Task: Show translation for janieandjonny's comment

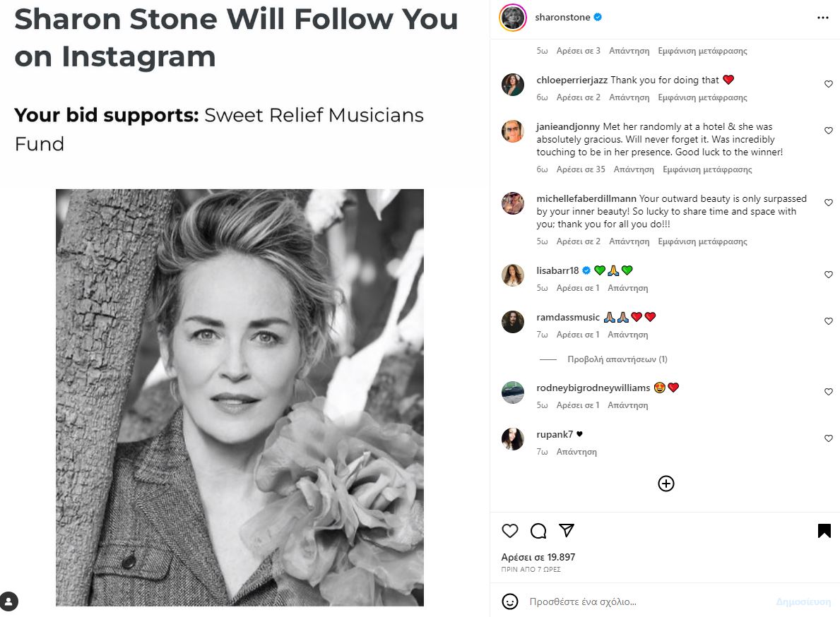Action: tap(707, 169)
